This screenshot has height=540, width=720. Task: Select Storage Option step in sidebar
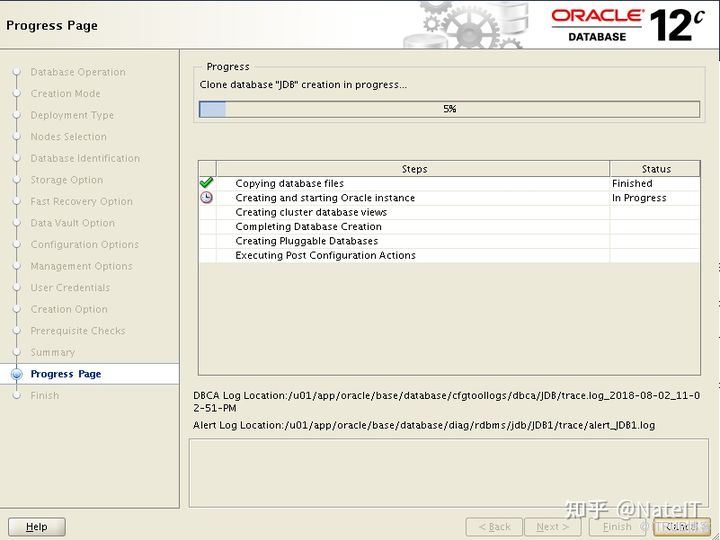pos(67,180)
